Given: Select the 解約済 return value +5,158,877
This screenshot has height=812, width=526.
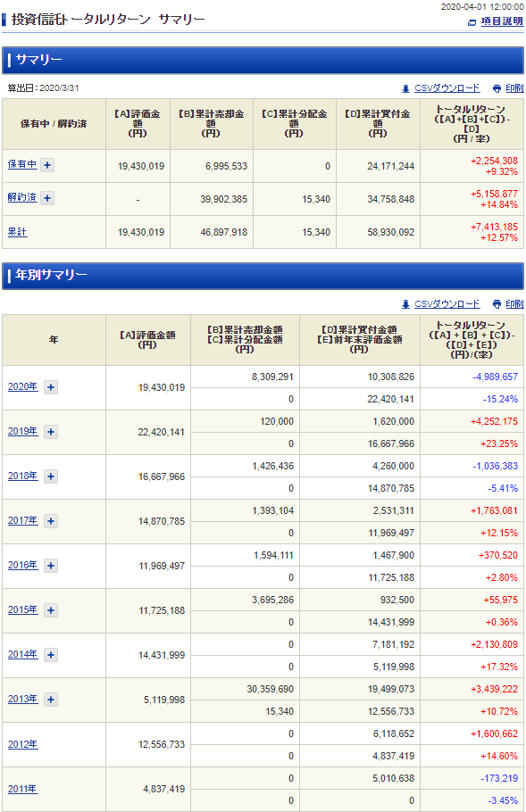Looking at the screenshot, I should pos(494,194).
